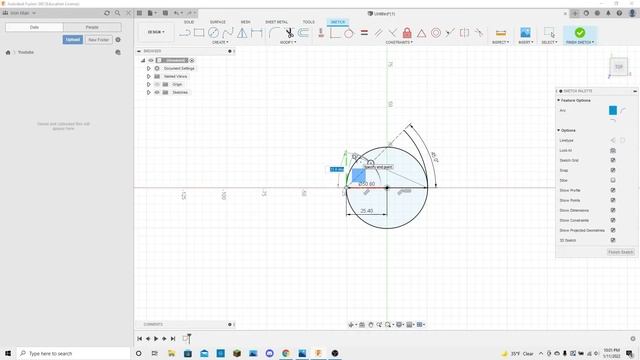Toggle Slice checkbox
The height and width of the screenshot is (360, 640).
[613, 180]
